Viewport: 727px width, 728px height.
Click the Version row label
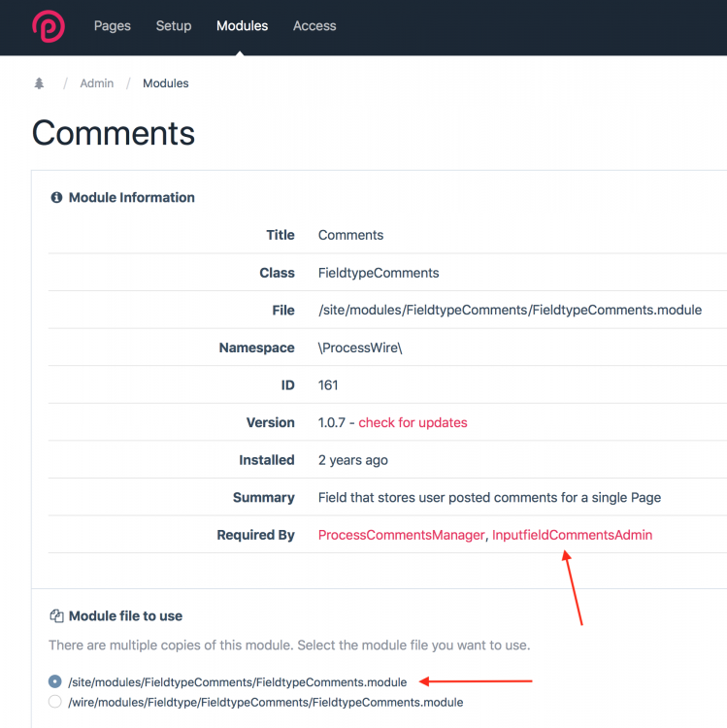[270, 422]
